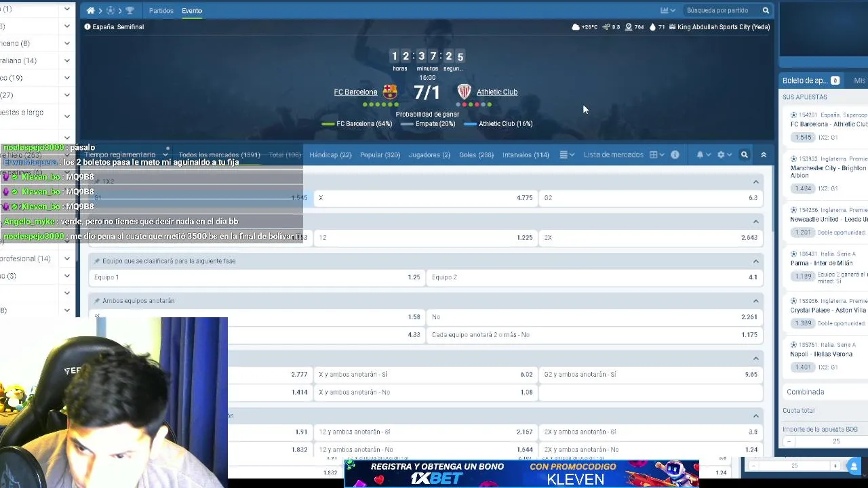Select the Hándicap (22) market tab
This screenshot has width=868, height=488.
(330, 155)
